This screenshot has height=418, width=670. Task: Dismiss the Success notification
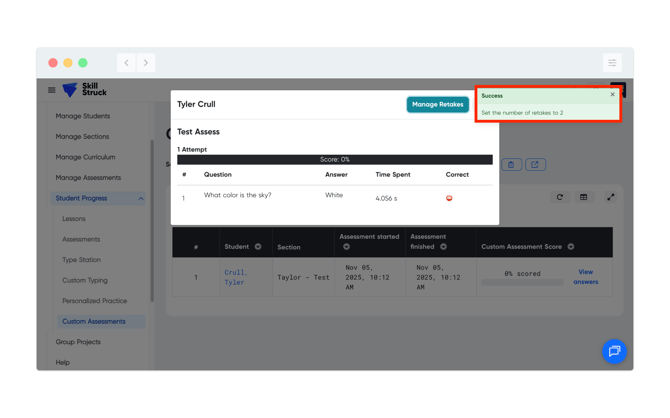pyautogui.click(x=613, y=95)
